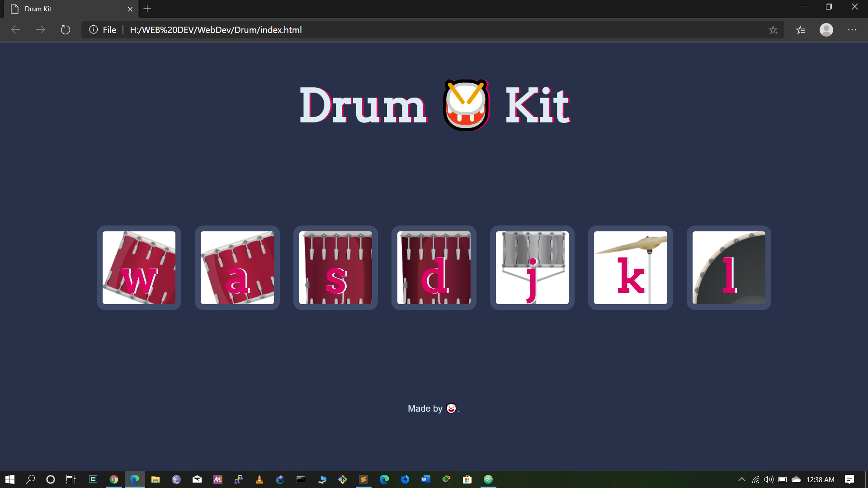Image resolution: width=868 pixels, height=488 pixels.
Task: Click the 'Drum' heading word
Action: coord(363,105)
